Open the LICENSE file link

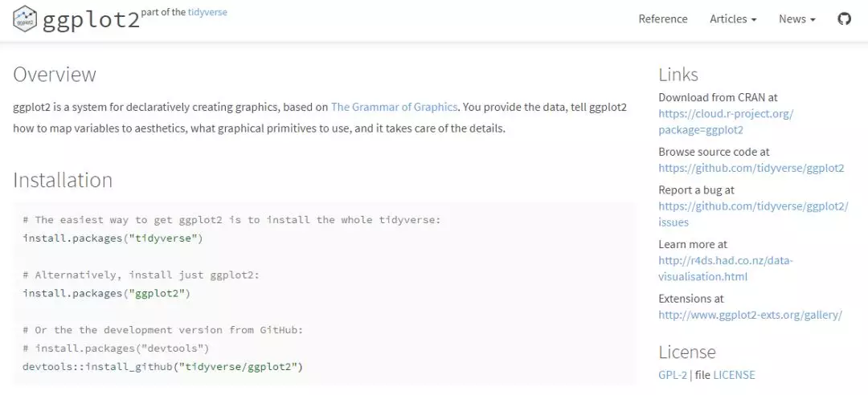tap(734, 375)
